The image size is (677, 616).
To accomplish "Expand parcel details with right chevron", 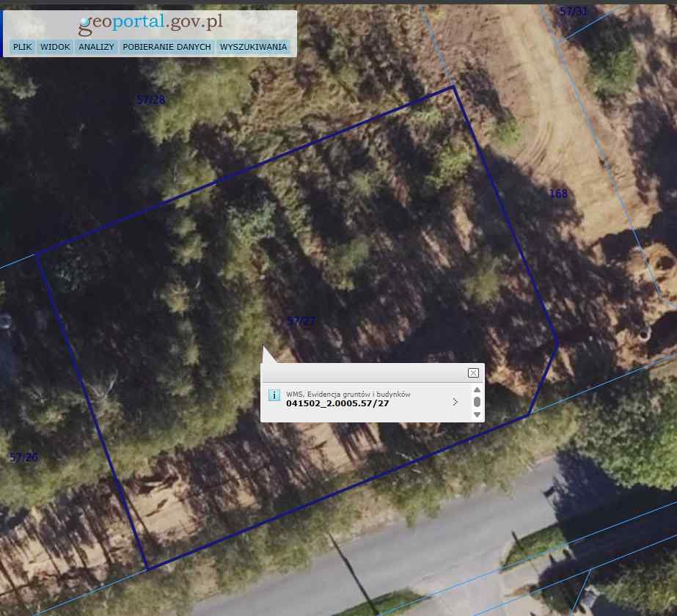I will coord(455,402).
